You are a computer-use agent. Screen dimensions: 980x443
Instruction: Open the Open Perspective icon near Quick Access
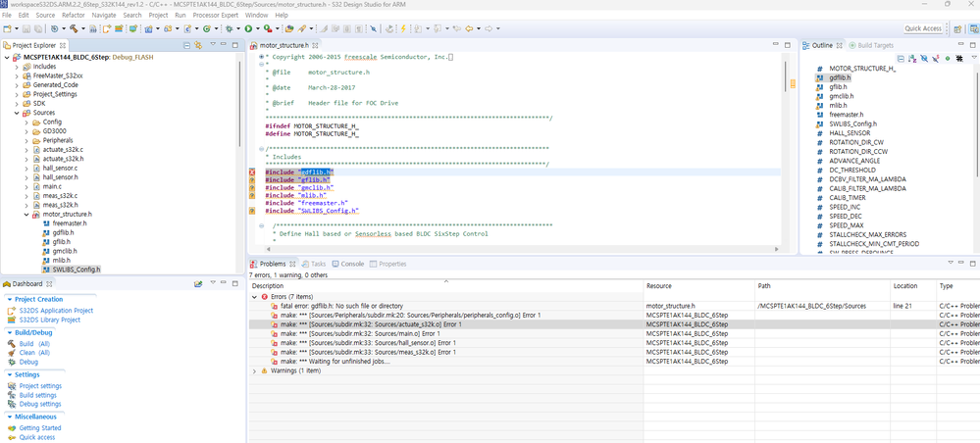coord(955,28)
